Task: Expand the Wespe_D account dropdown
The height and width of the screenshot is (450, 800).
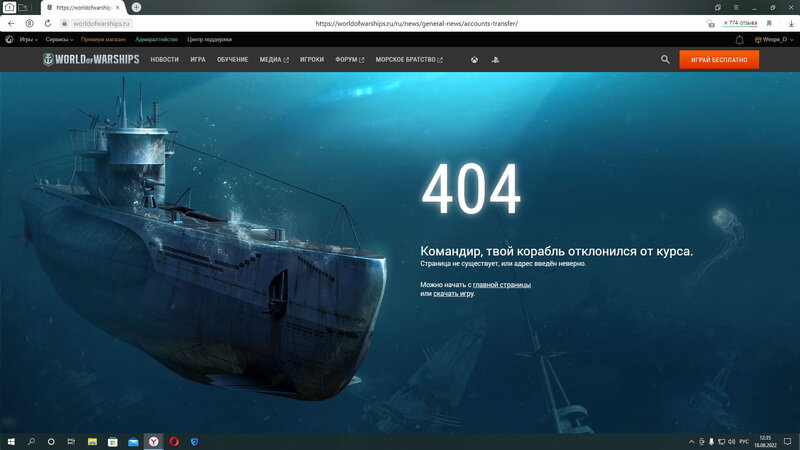Action: pyautogui.click(x=774, y=39)
